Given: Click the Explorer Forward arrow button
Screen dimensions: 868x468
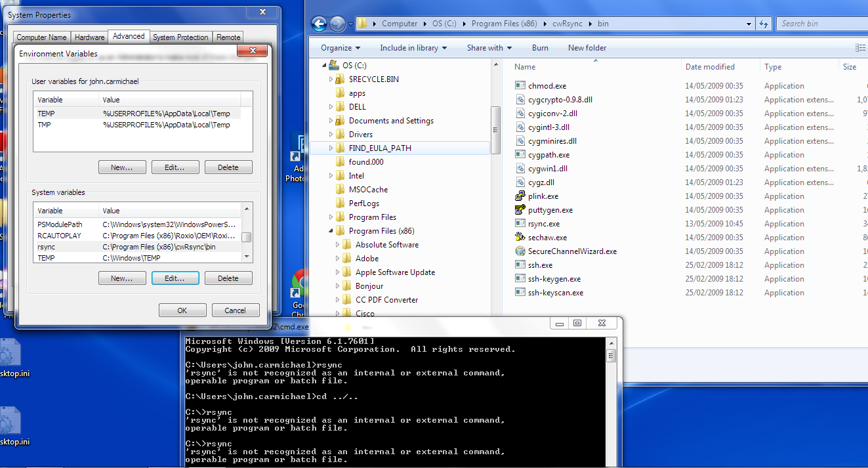Looking at the screenshot, I should pyautogui.click(x=337, y=24).
